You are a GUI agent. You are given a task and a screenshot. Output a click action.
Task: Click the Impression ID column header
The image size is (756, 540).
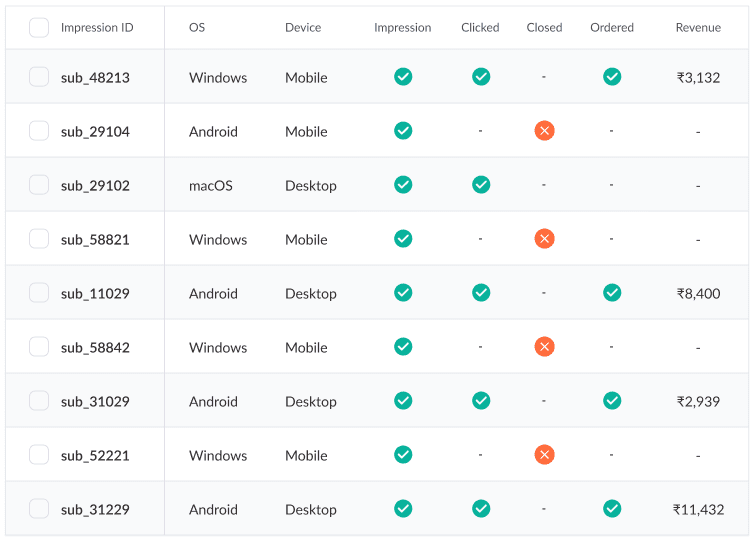(x=97, y=27)
